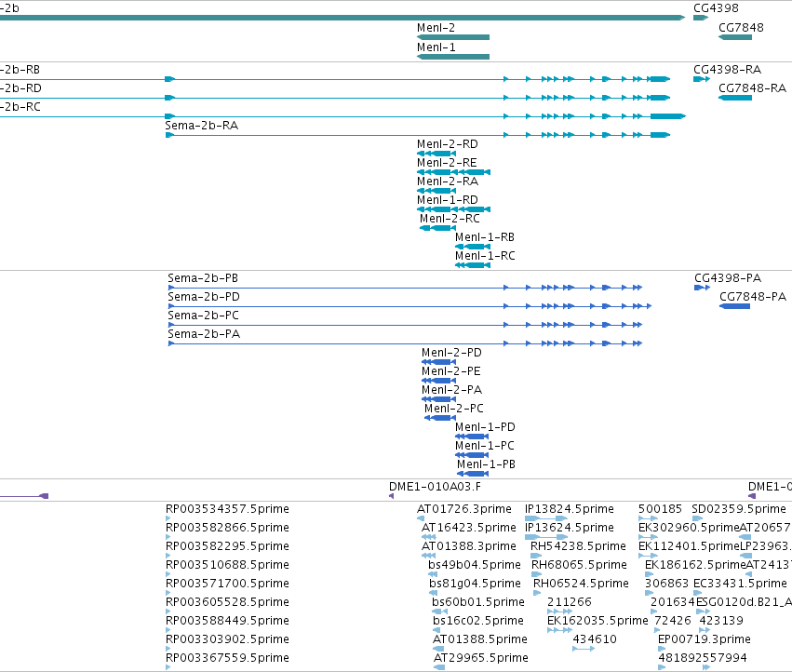Click the Menl-1-PD protein label
Screen dimensions: 792x672
(x=485, y=427)
